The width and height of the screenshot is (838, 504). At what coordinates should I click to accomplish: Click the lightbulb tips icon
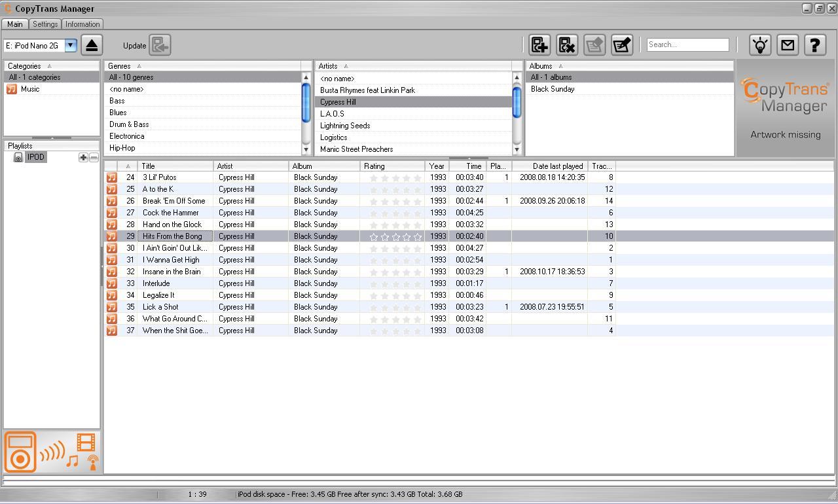click(x=759, y=45)
